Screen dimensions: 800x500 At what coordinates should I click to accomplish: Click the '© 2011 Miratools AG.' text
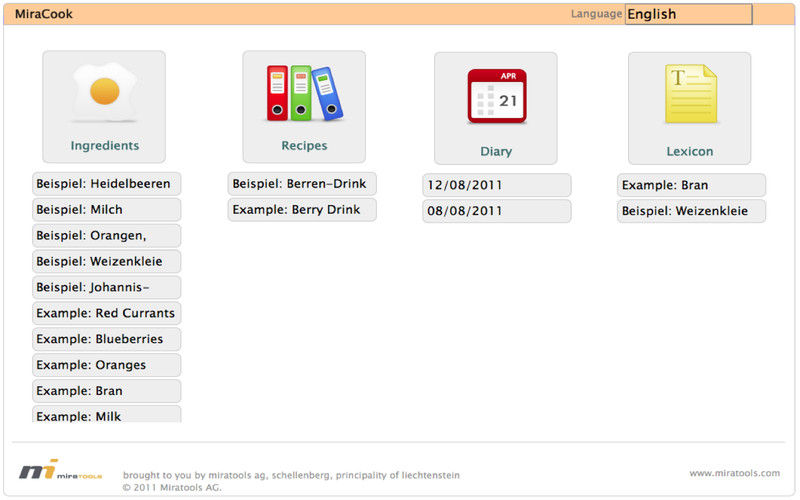click(172, 488)
